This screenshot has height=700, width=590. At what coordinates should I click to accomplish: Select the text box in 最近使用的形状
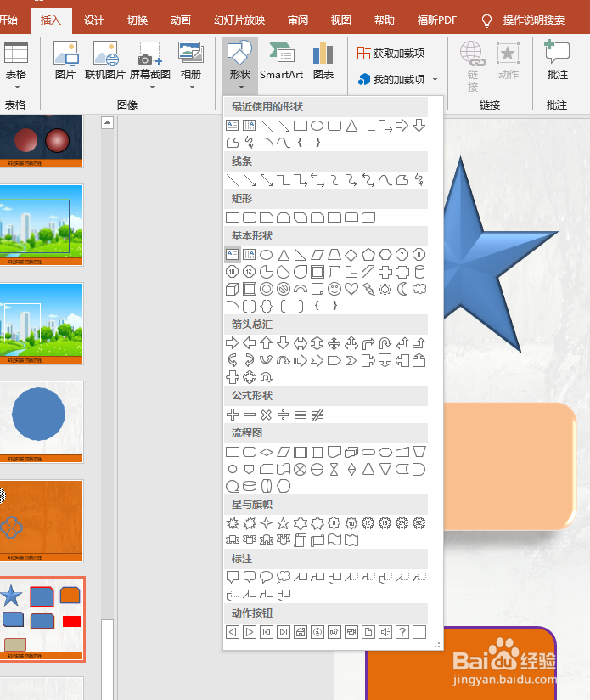tap(233, 126)
